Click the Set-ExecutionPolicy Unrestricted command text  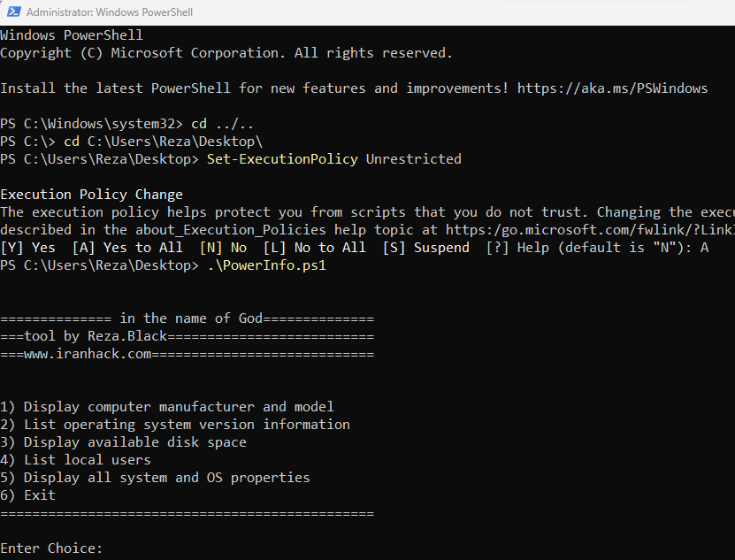(334, 159)
